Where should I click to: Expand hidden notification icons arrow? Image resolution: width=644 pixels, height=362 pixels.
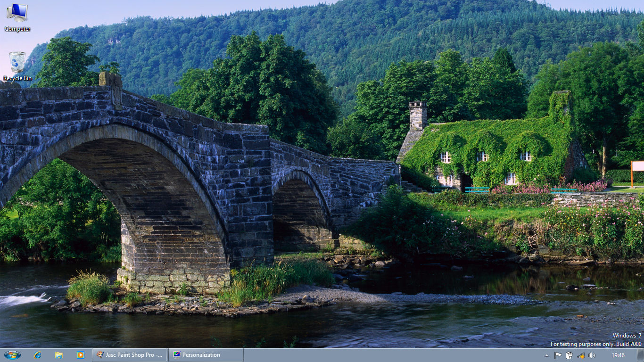[x=546, y=355]
